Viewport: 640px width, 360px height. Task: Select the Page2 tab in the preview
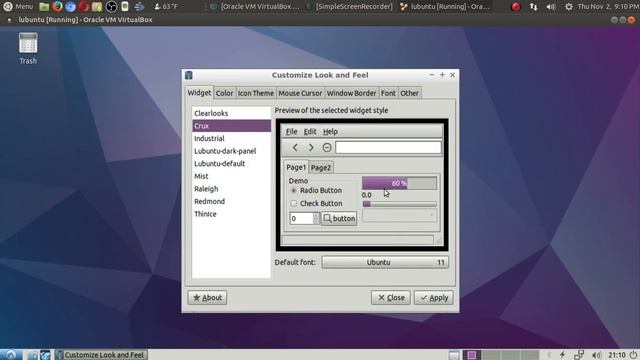click(x=321, y=167)
